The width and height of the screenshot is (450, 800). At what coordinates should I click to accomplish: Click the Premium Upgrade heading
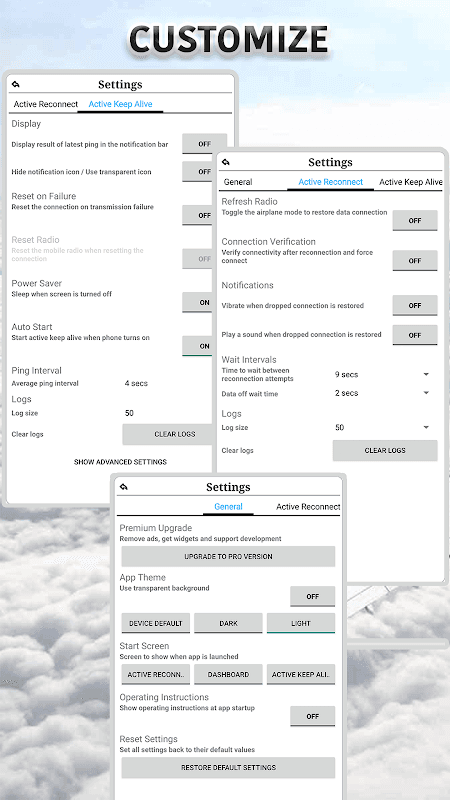156,528
